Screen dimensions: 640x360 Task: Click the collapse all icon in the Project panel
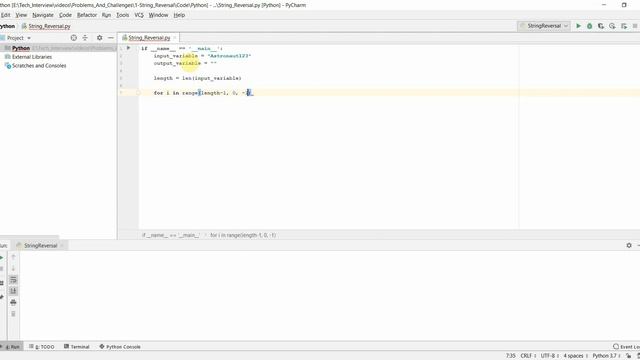click(85, 38)
